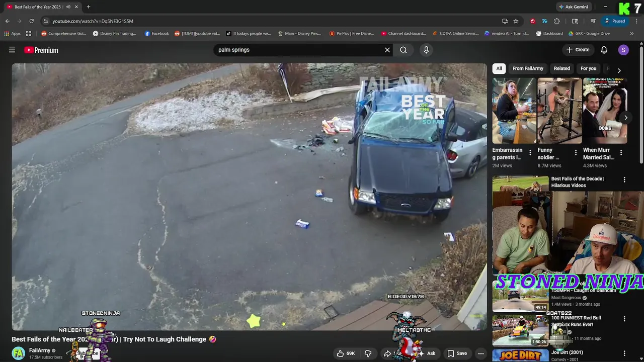The width and height of the screenshot is (644, 362).
Task: Open Best Fails of the Decade video title
Action: pos(578,182)
